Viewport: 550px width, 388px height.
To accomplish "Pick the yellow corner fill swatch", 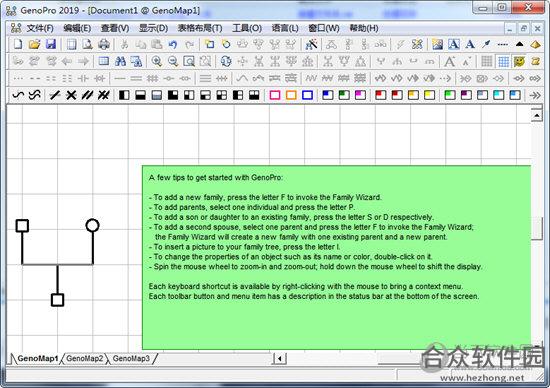I will pyautogui.click(x=429, y=95).
